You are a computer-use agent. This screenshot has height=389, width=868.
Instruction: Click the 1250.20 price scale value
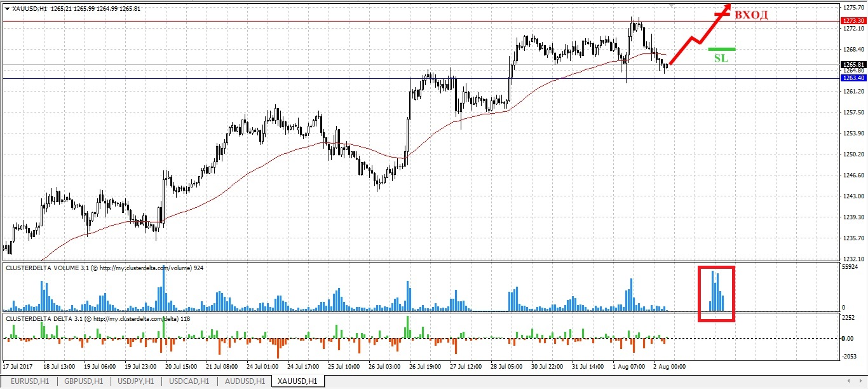[x=855, y=154]
